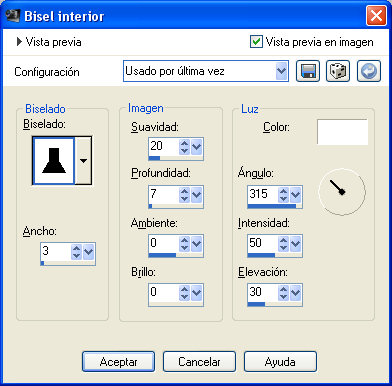Viewport: 392px width, 386px height.
Task: Open the Suavidad slider dropdown arrow
Action: click(197, 146)
